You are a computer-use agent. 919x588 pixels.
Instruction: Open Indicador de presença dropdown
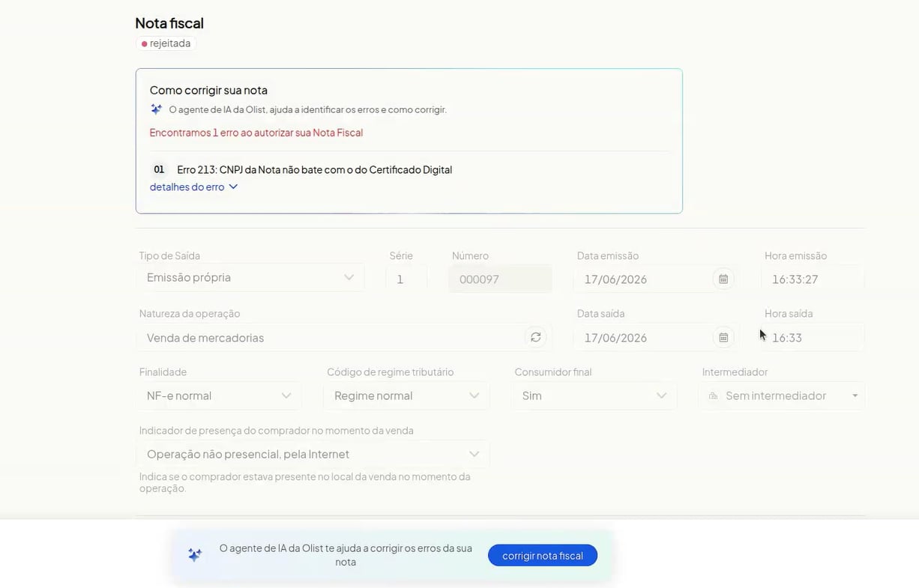313,454
